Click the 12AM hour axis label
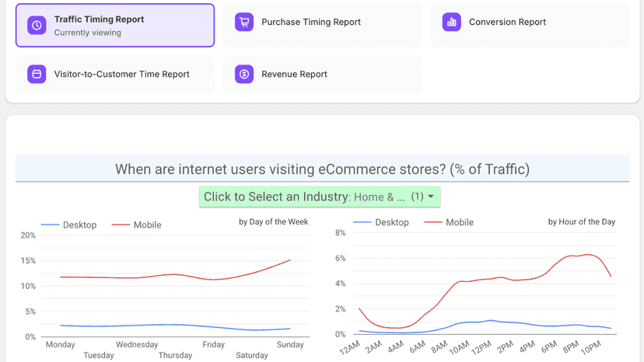 click(x=350, y=347)
